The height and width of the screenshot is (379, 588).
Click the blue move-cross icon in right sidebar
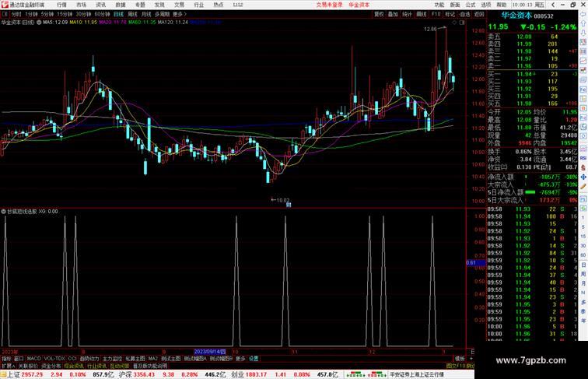[x=583, y=177]
